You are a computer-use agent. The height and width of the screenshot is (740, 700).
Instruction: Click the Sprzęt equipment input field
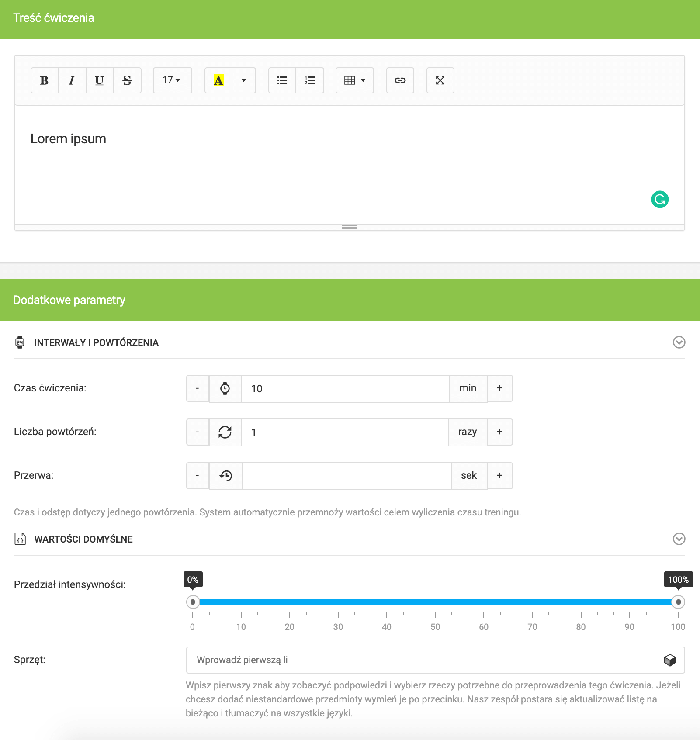point(424,660)
